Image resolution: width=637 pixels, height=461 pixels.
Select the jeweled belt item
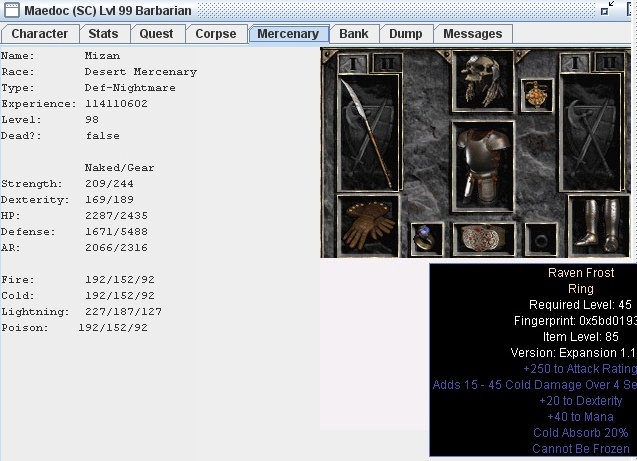point(483,239)
